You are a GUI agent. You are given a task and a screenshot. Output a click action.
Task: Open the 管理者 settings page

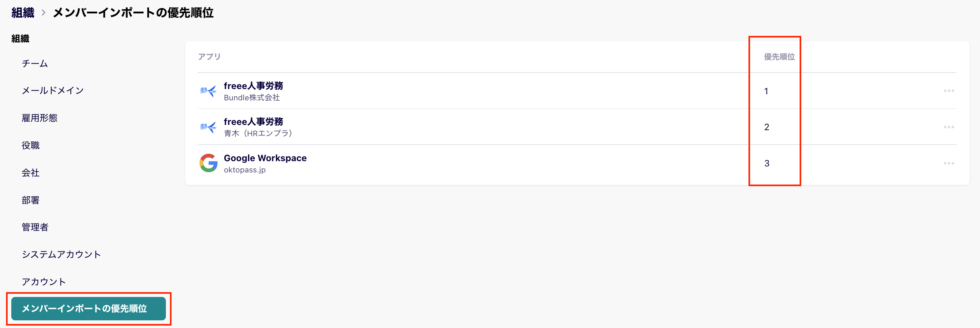point(35,227)
